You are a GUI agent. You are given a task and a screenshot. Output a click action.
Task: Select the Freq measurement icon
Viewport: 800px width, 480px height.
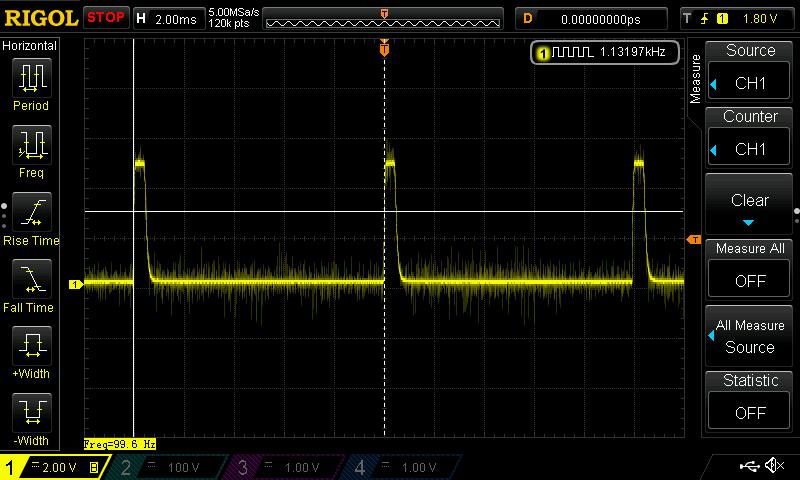click(x=31, y=146)
